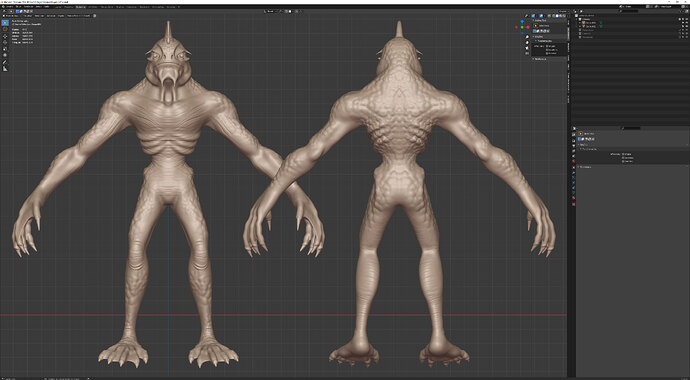Expand second mesh object in outliner

pyautogui.click(x=580, y=26)
